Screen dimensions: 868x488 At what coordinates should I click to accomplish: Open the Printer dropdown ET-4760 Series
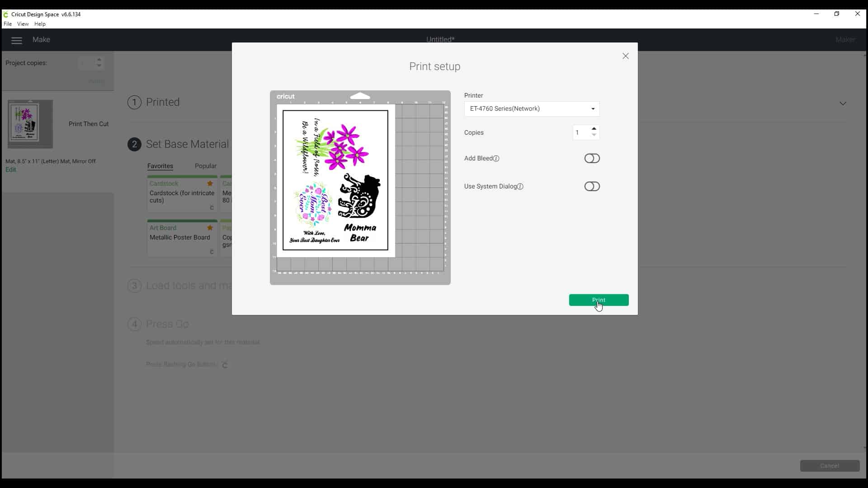532,109
